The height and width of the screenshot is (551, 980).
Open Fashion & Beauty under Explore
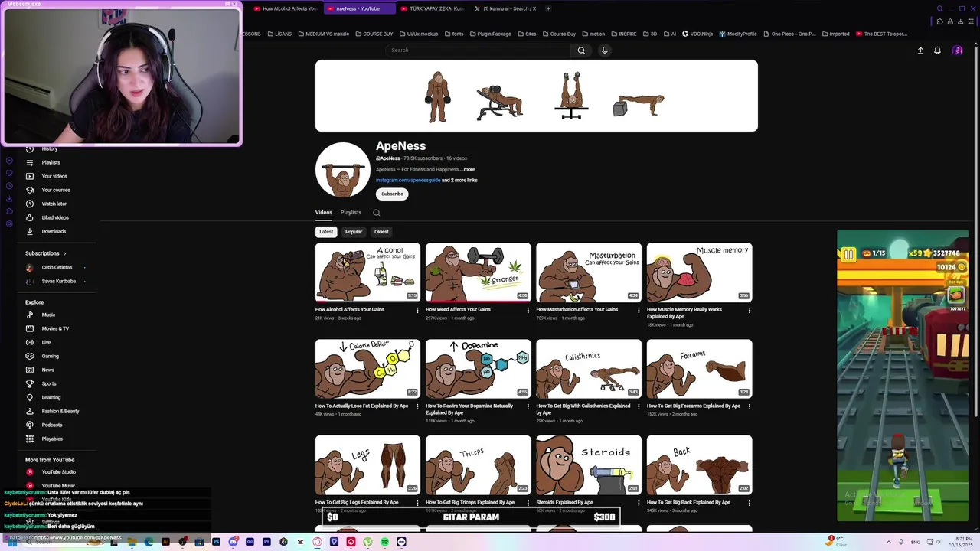tap(60, 411)
